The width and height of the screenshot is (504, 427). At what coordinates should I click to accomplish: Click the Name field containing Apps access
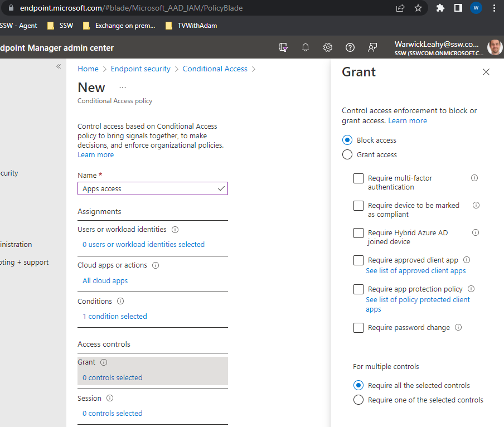click(148, 189)
